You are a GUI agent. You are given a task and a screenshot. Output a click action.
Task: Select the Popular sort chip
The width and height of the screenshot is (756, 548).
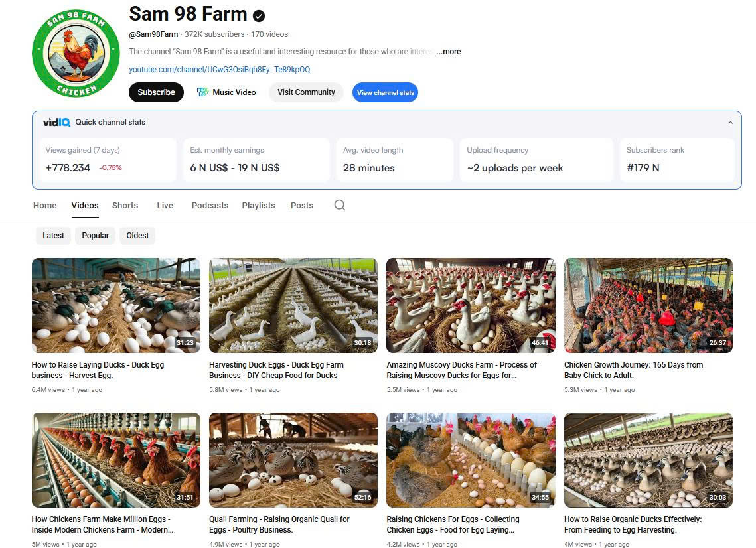coord(96,236)
